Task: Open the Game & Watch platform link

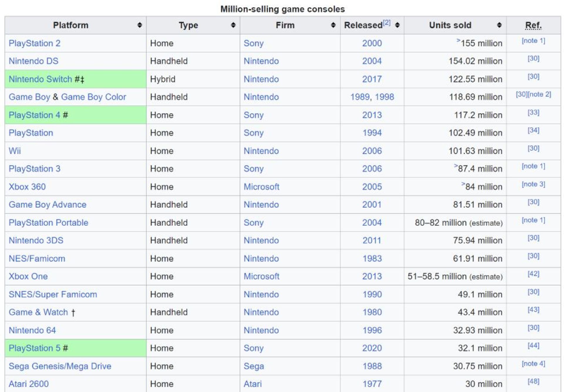Action: tap(38, 312)
